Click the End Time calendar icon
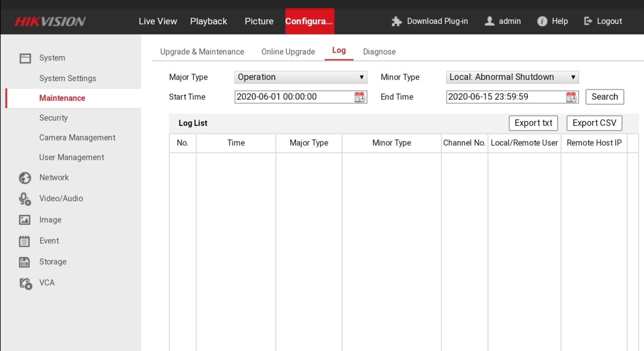This screenshot has height=351, width=644. tap(571, 97)
